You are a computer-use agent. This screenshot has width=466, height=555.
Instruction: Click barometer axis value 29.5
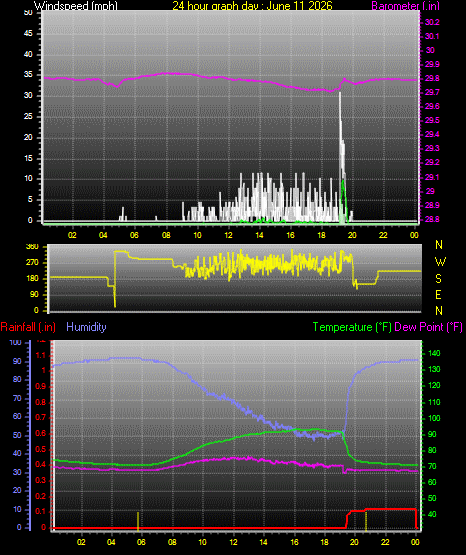[432, 120]
